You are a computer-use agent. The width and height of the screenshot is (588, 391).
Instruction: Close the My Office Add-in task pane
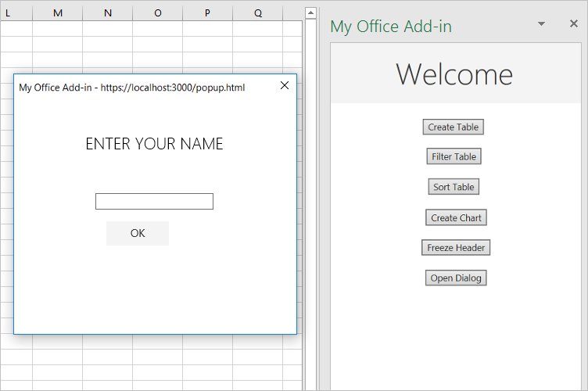click(x=573, y=23)
